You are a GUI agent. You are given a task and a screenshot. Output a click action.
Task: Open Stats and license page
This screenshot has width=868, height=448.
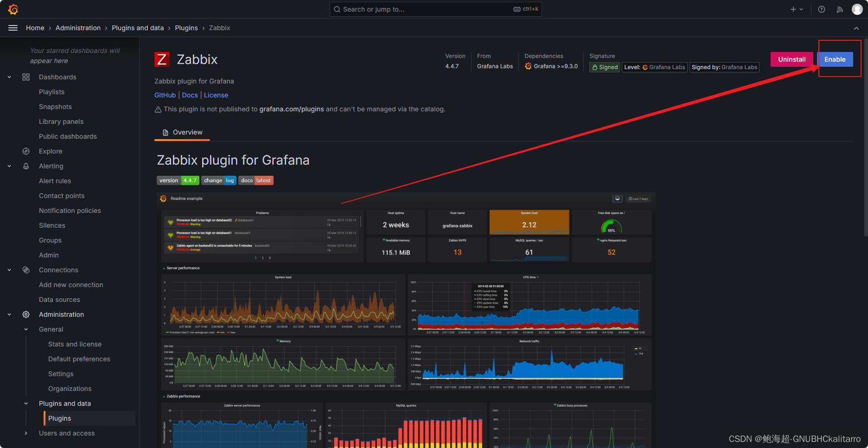[x=75, y=344]
